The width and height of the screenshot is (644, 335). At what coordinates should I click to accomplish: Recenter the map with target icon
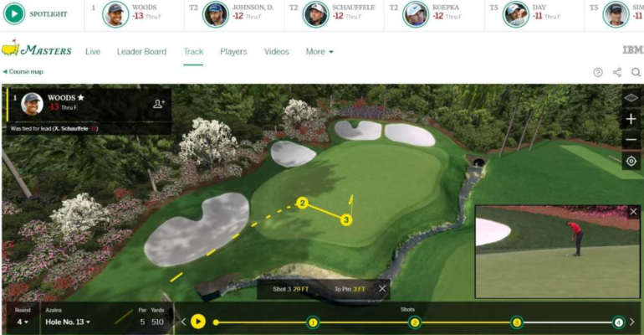pos(631,161)
